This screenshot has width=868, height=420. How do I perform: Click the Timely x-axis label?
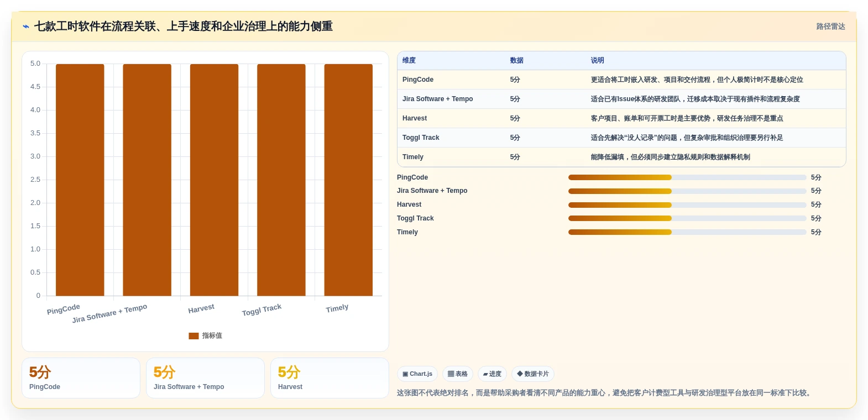[x=337, y=308]
